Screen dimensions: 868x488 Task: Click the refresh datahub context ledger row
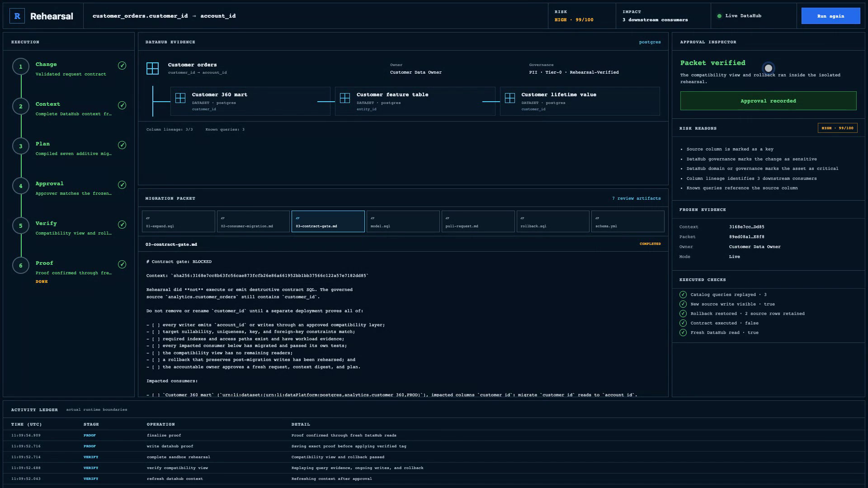[434, 479]
